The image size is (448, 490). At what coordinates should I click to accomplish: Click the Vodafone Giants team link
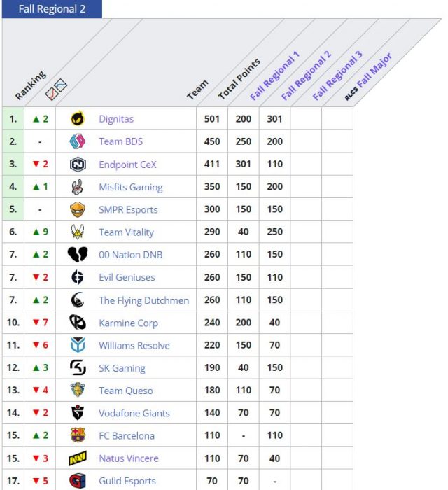pyautogui.click(x=134, y=413)
